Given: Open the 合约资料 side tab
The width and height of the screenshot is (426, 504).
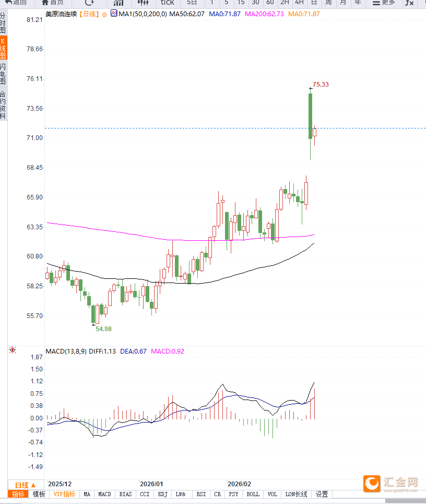Looking at the screenshot, I should pyautogui.click(x=3, y=105).
